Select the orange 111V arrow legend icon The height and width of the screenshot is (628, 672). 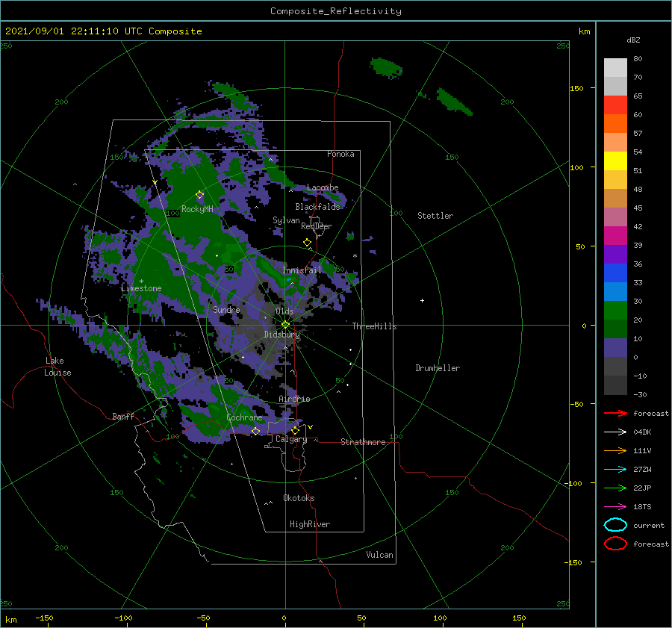615,450
